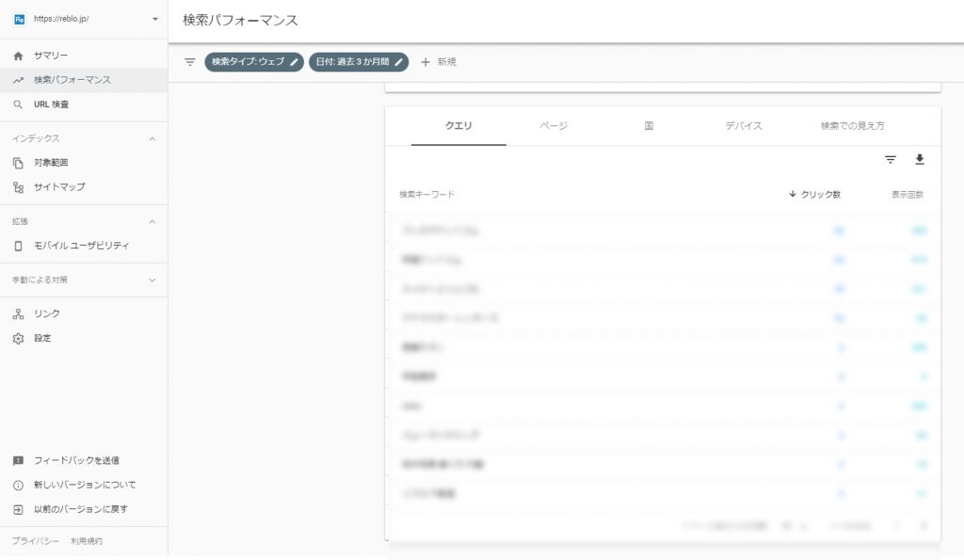Click 以前のバージョンに戻す link
This screenshot has width=964, height=560.
point(80,509)
